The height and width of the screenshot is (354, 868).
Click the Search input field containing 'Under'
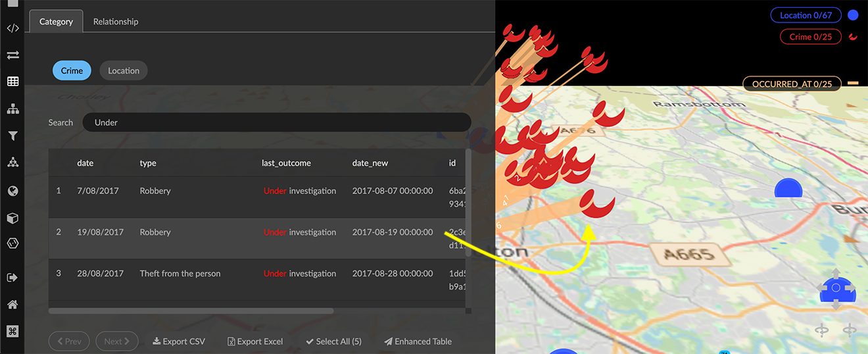point(276,122)
